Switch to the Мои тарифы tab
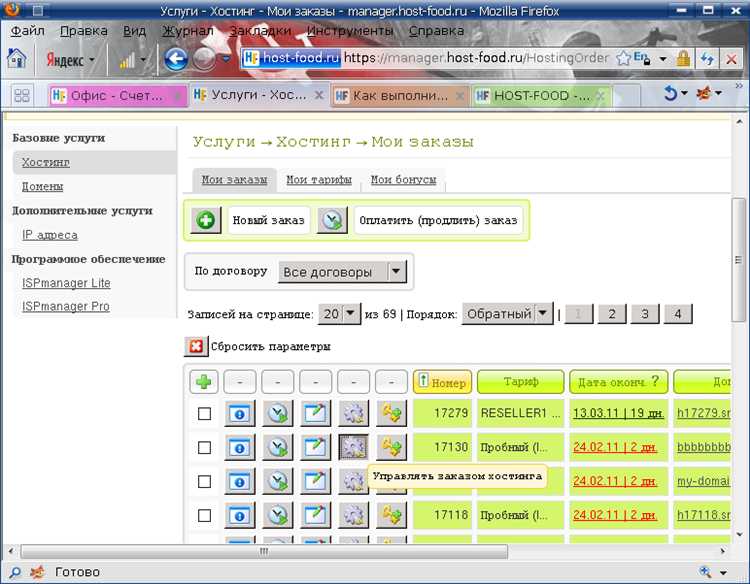Image resolution: width=750 pixels, height=584 pixels. point(319,180)
